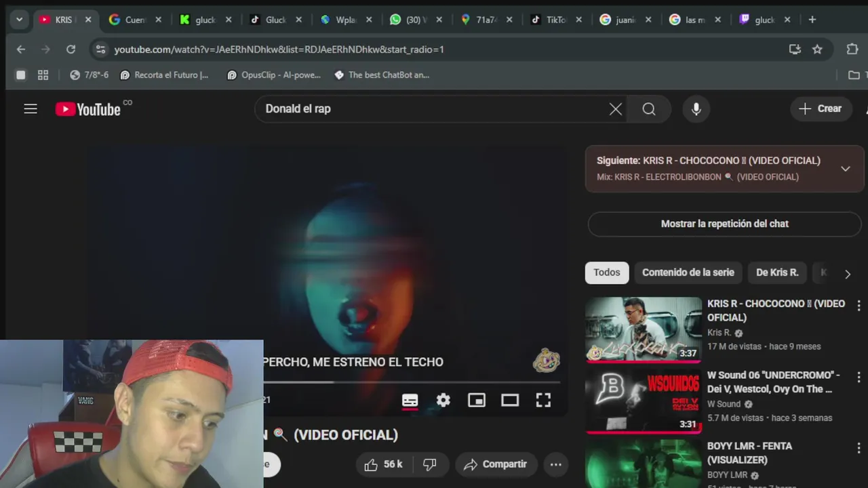868x488 pixels.
Task: Start voice search with microphone icon
Action: 696,109
